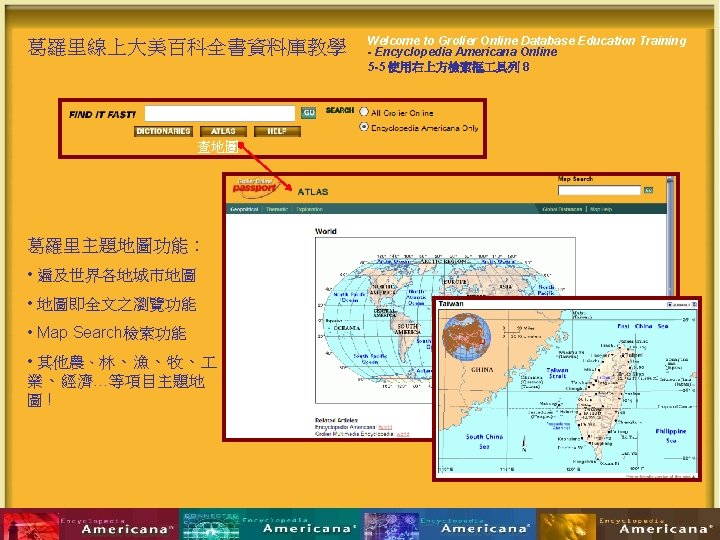720x540 pixels.
Task: Switch to the Thematic tab
Action: [277, 209]
